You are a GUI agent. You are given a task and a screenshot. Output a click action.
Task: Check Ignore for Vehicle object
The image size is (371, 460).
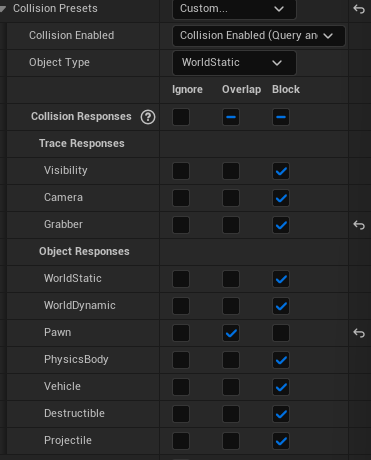tap(181, 387)
